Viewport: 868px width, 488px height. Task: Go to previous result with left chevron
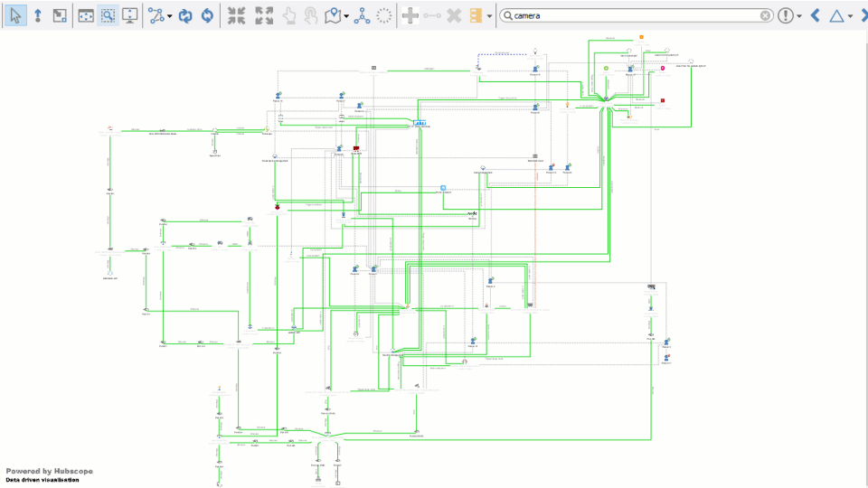815,15
